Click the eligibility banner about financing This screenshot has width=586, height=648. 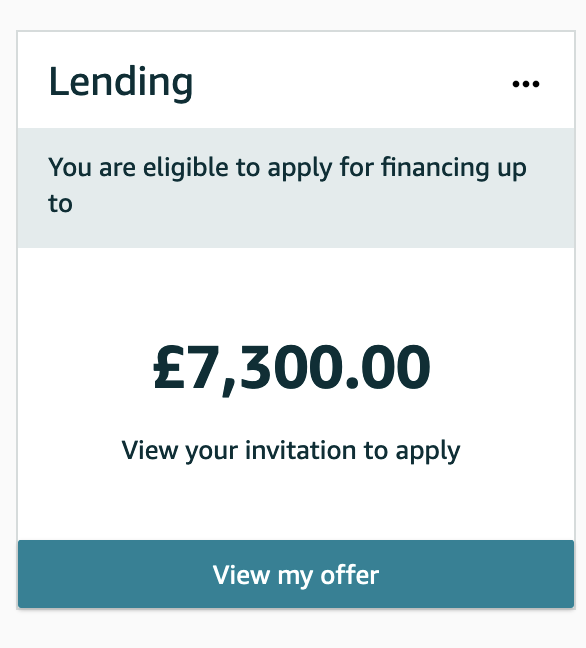pos(296,188)
